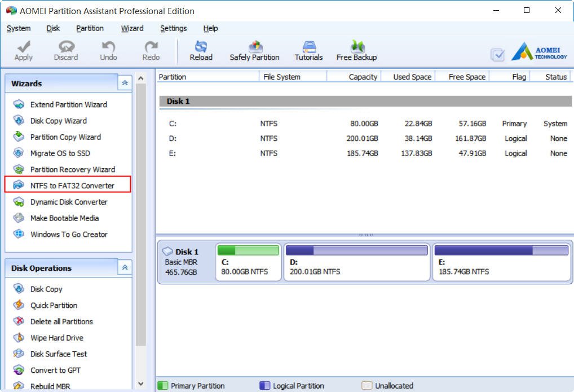Select Disk 1 Basic MBR block
This screenshot has width=574, height=392.
pos(186,262)
